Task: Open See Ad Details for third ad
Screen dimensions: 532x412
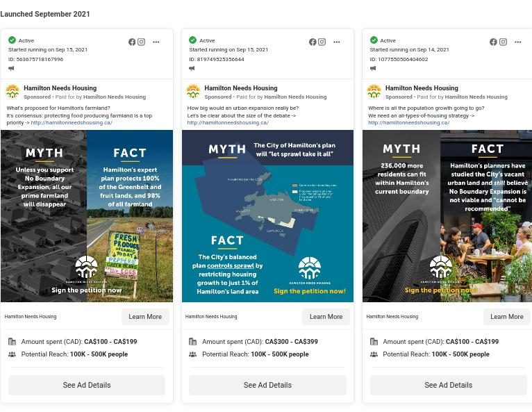Action: click(448, 385)
